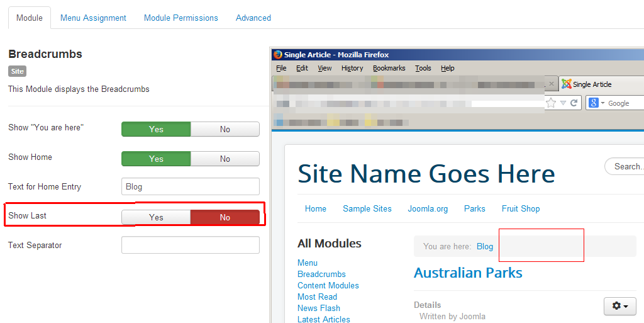Screen dimensions: 644x323
Task: Click the Fruit Shop navigation link
Action: coord(520,208)
